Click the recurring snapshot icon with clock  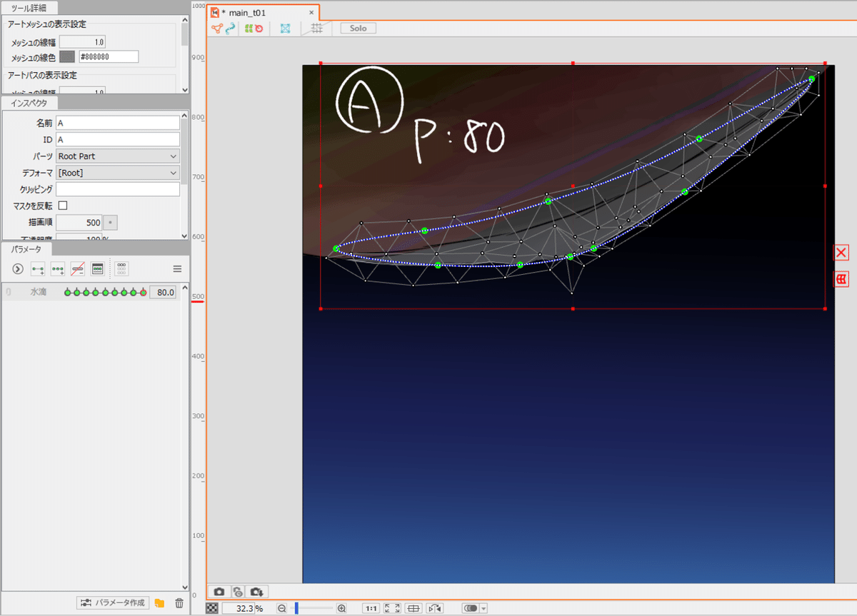point(236,592)
